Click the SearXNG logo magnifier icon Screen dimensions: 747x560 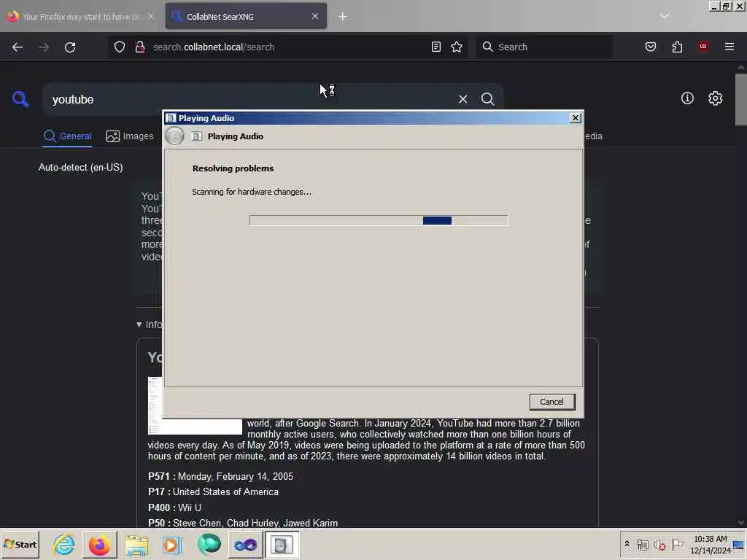pos(20,99)
